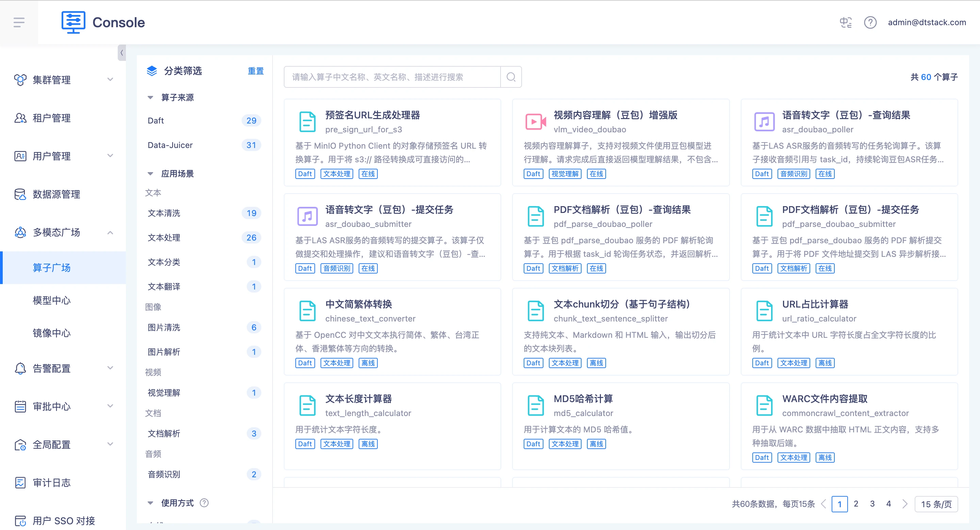Click the 用户 SSO 对接 icon
This screenshot has height=530, width=980.
click(20, 520)
